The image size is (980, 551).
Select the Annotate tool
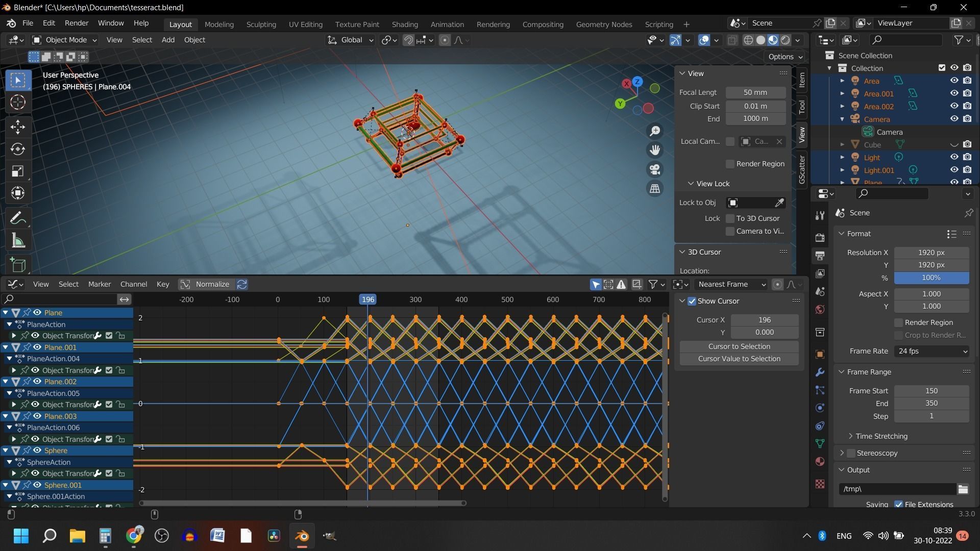pyautogui.click(x=18, y=218)
